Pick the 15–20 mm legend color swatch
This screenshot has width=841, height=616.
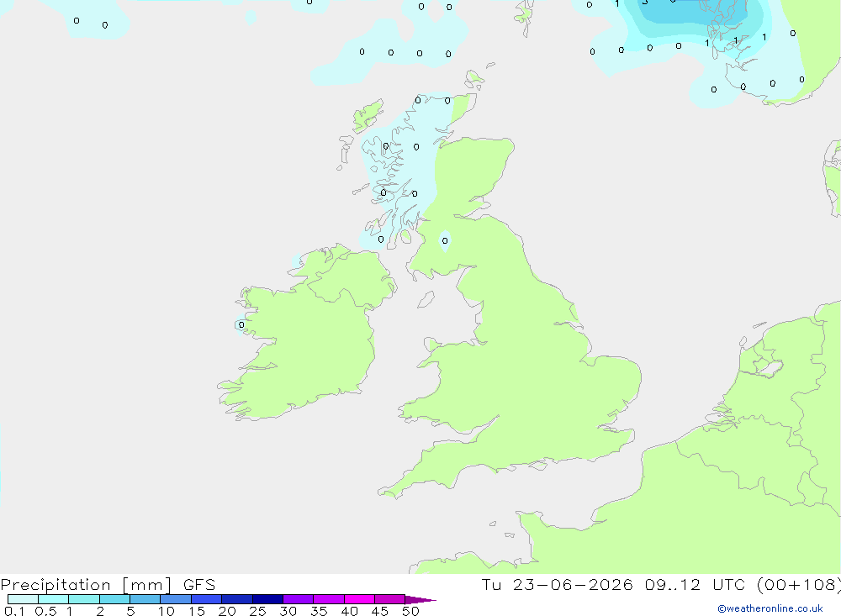[207, 599]
